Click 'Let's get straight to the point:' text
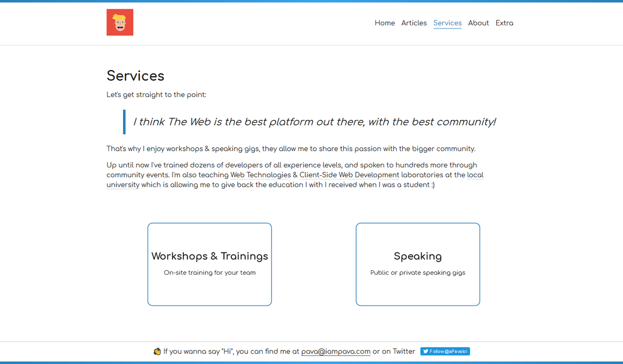623x364 pixels. pos(156,95)
